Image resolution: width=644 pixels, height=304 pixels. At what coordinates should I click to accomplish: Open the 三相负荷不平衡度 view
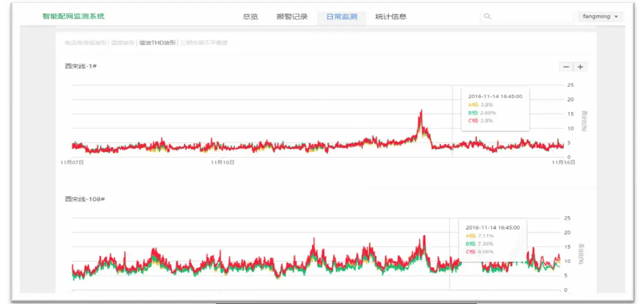[x=204, y=43]
